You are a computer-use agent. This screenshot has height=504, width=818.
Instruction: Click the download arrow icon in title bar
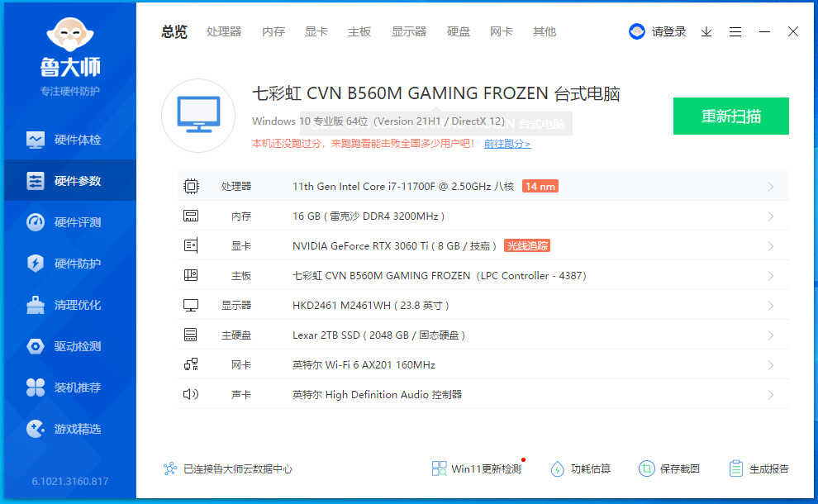point(706,32)
